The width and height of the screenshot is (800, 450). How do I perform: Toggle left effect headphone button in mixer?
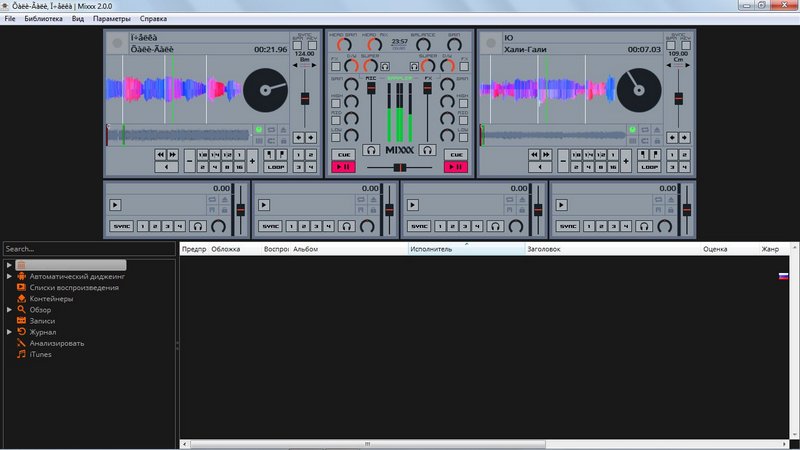pos(385,66)
